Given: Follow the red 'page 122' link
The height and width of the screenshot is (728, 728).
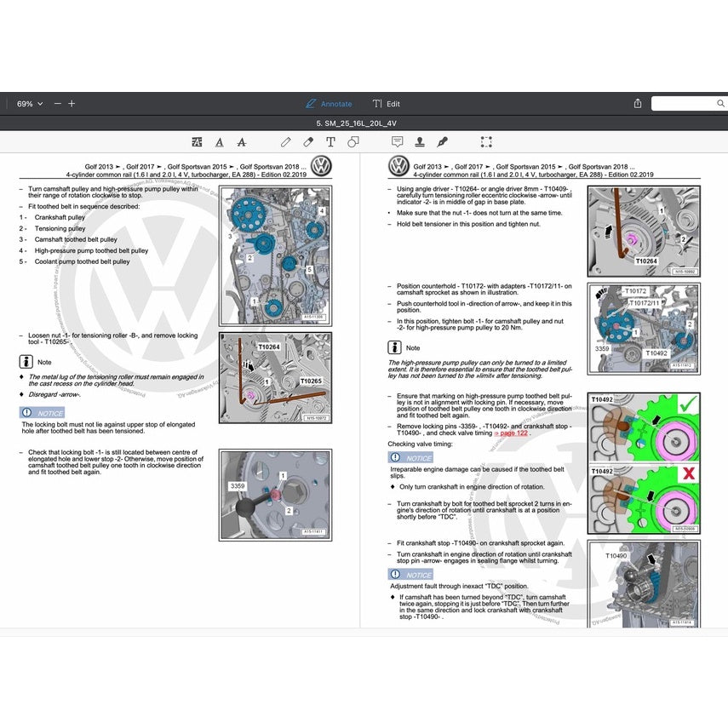Looking at the screenshot, I should (513, 433).
